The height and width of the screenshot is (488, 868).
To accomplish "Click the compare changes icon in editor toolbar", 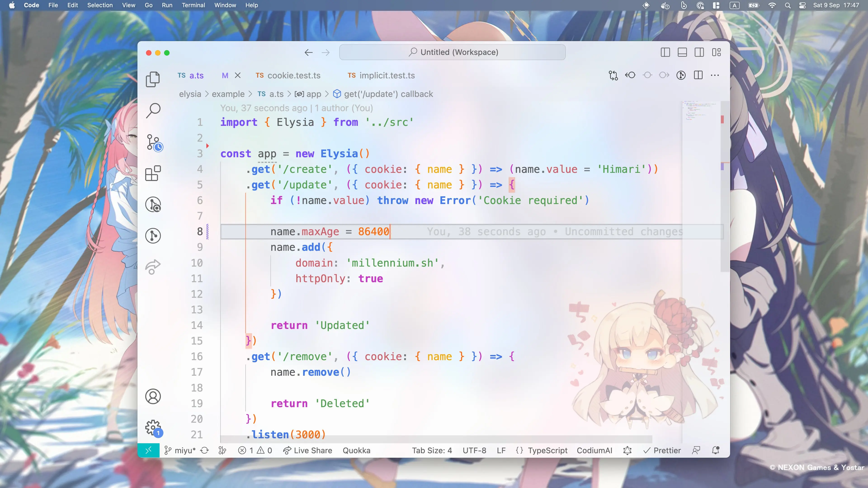I will (x=613, y=75).
